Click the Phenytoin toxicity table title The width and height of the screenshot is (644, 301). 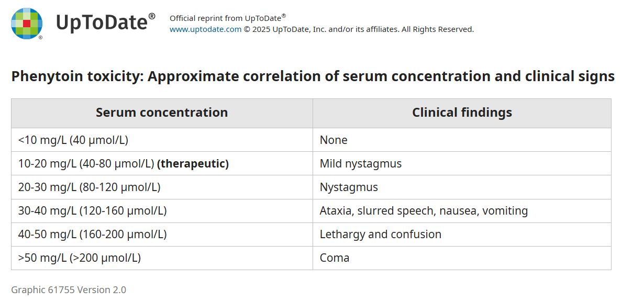(x=313, y=76)
